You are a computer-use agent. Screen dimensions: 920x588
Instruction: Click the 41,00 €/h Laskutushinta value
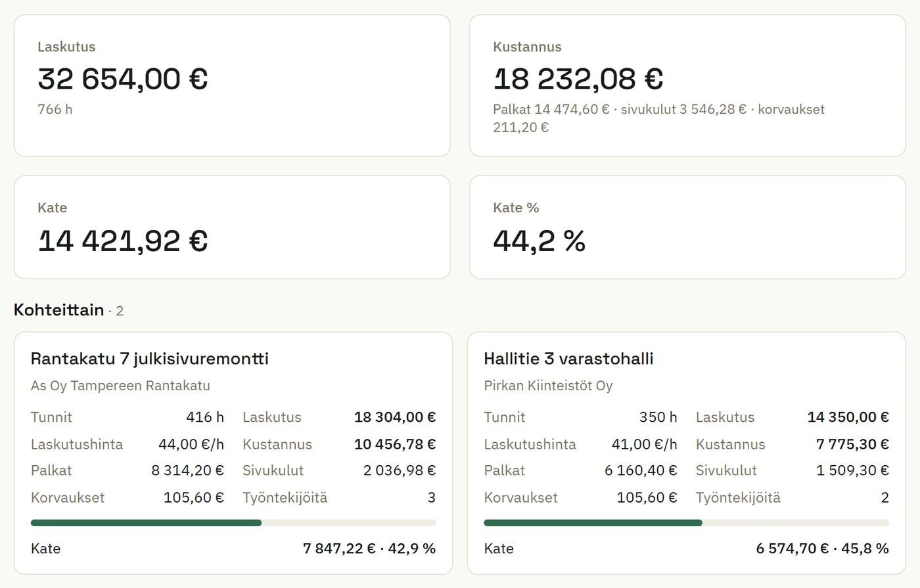(x=645, y=444)
